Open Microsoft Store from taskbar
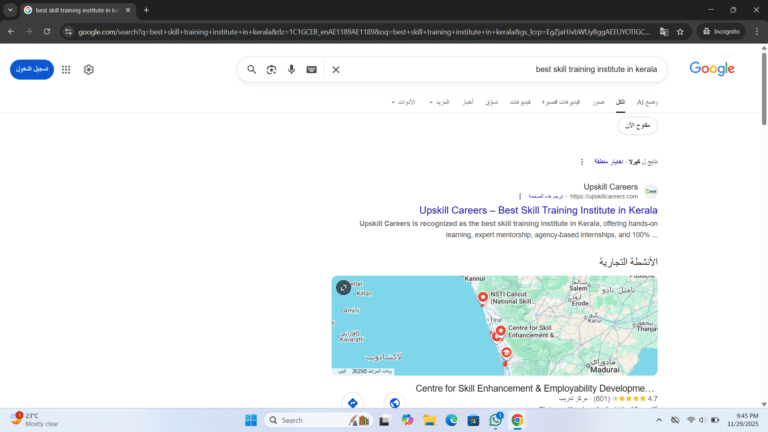The width and height of the screenshot is (768, 432). click(x=473, y=420)
